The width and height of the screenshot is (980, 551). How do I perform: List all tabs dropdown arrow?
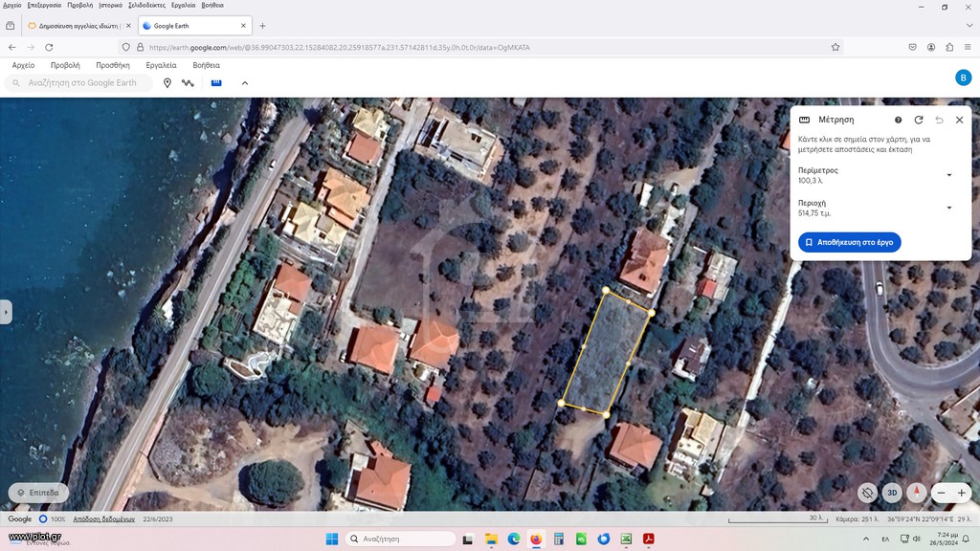(969, 26)
